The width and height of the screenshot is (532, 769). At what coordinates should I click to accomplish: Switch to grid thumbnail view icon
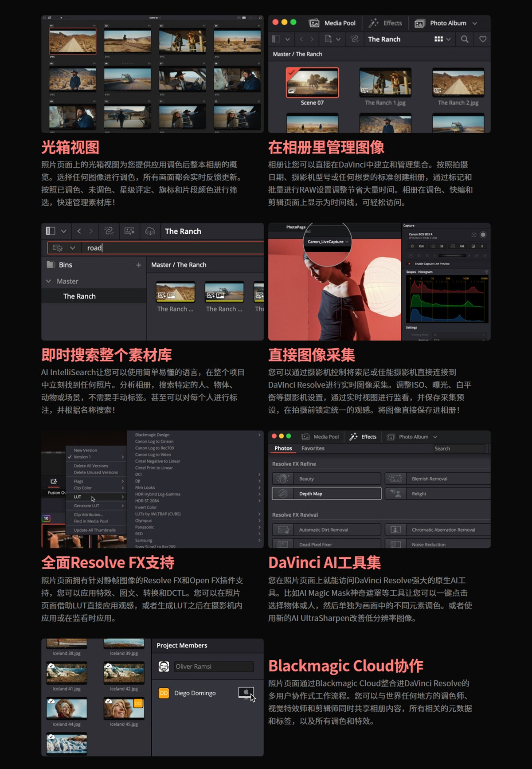438,39
